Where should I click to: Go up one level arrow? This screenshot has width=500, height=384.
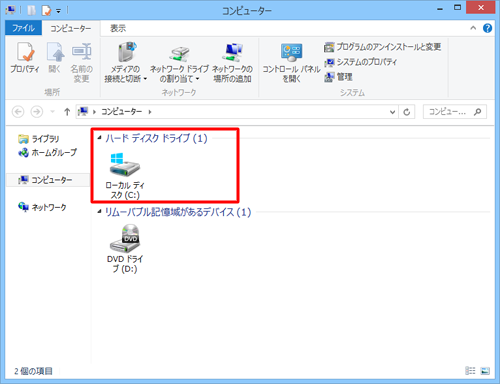[x=67, y=112]
